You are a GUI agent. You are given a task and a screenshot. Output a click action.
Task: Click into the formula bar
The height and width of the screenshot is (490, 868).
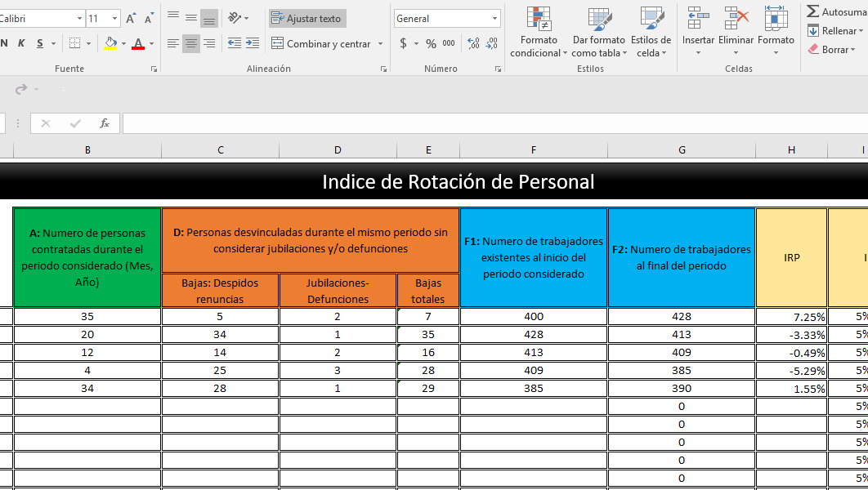pos(495,123)
